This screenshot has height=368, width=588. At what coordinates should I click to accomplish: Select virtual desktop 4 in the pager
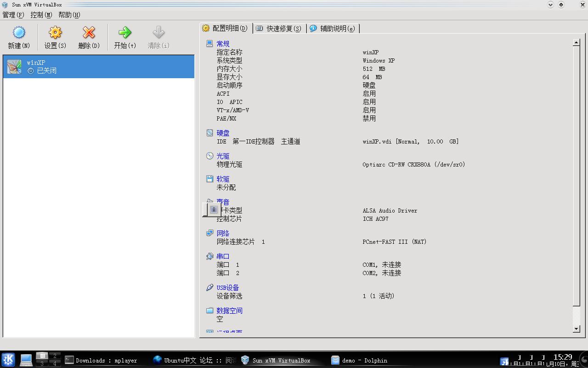click(x=55, y=363)
